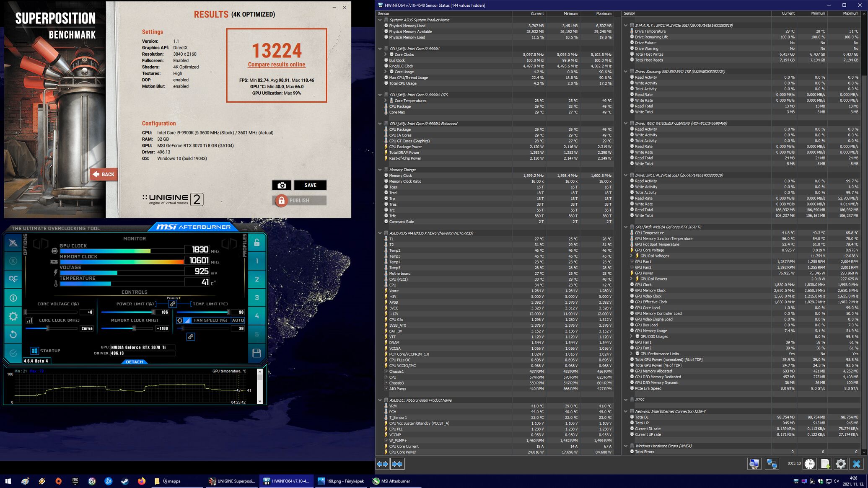
Task: Collapse CPU [#0] Intel Core i9-9900K group
Action: [x=380, y=49]
